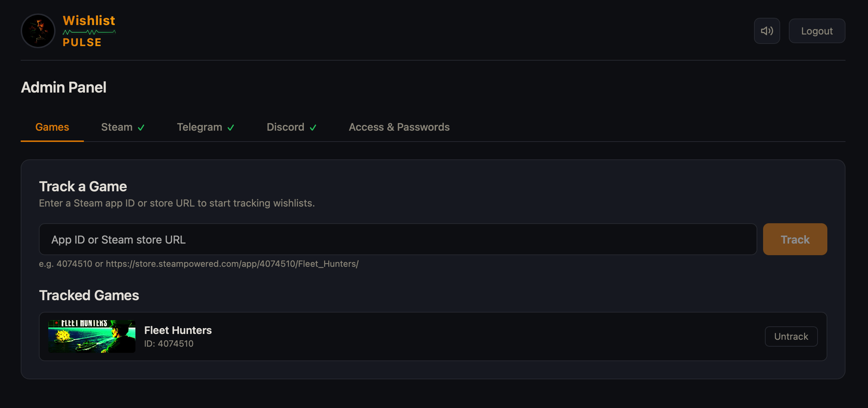The image size is (868, 408).
Task: Open the Access & Passwords tab
Action: click(x=399, y=127)
